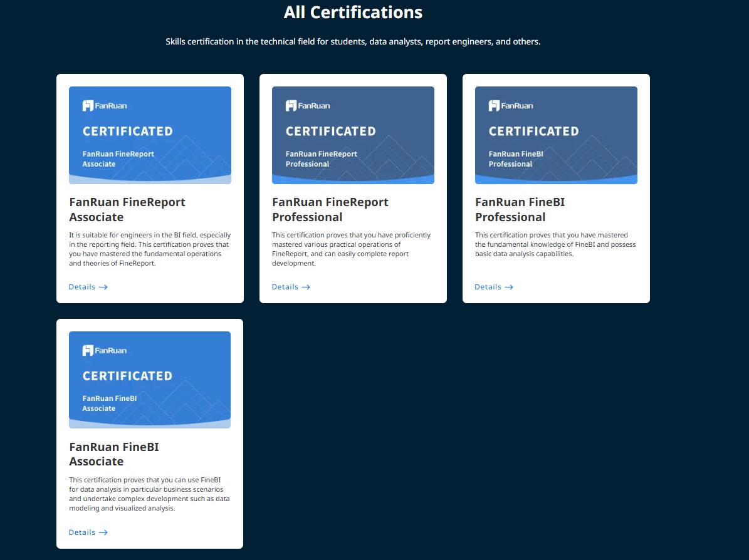749x560 pixels.
Task: Open Details link for FineBI Associate
Action: pos(88,532)
